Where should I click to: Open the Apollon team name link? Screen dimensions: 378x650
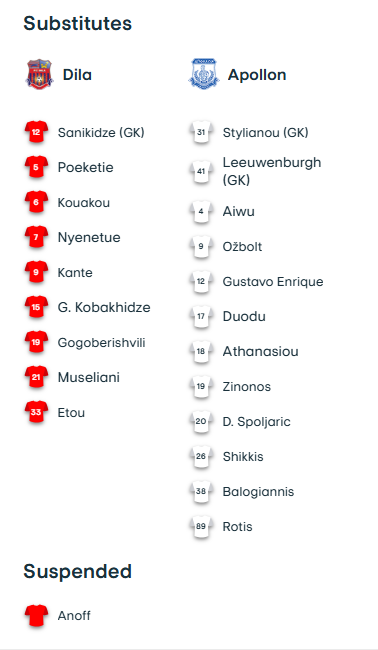tap(257, 75)
